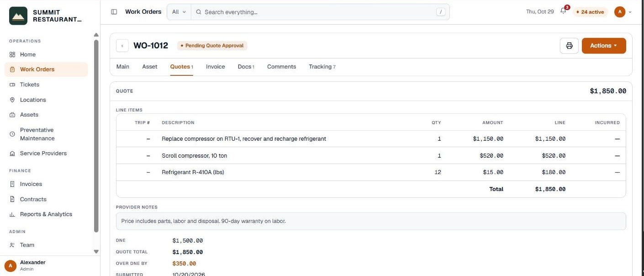
Task: Open Invoices under Finance
Action: pos(46,184)
